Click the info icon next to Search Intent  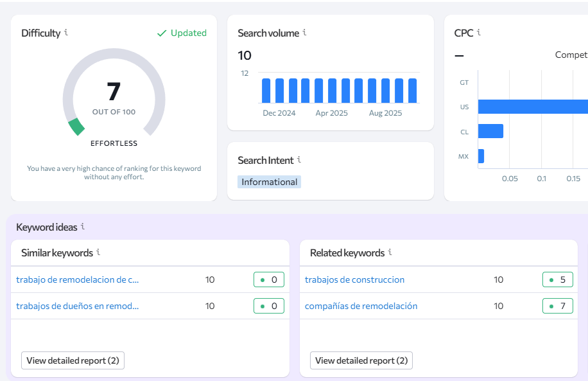(x=299, y=160)
